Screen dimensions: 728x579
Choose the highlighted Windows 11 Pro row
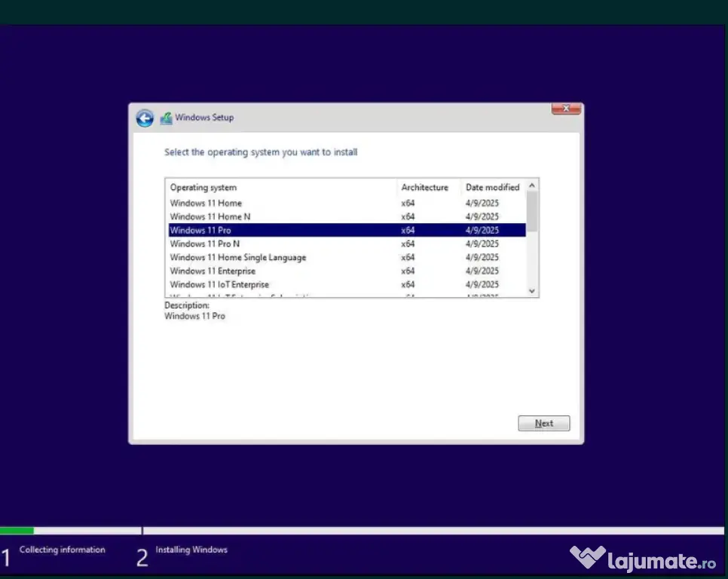coord(200,231)
